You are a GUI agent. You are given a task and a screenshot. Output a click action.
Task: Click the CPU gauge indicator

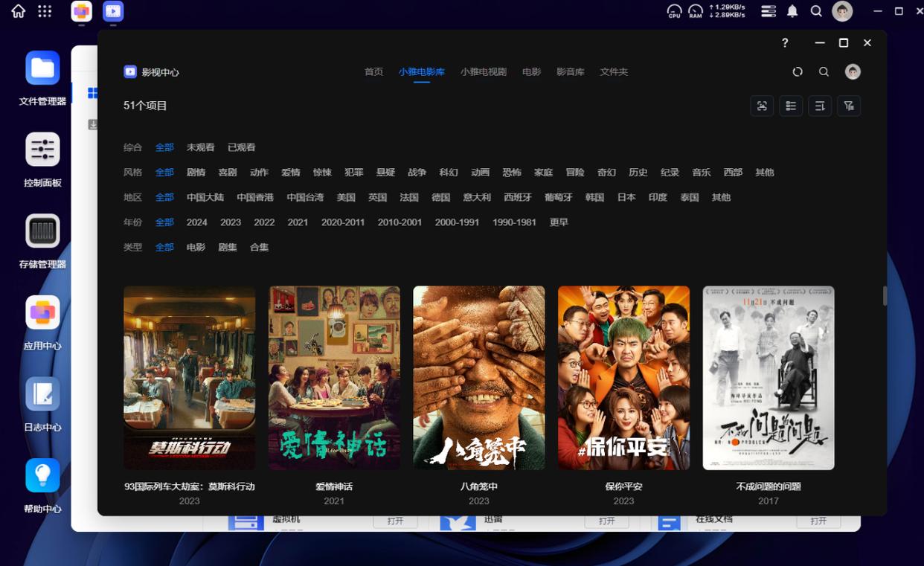coord(674,11)
